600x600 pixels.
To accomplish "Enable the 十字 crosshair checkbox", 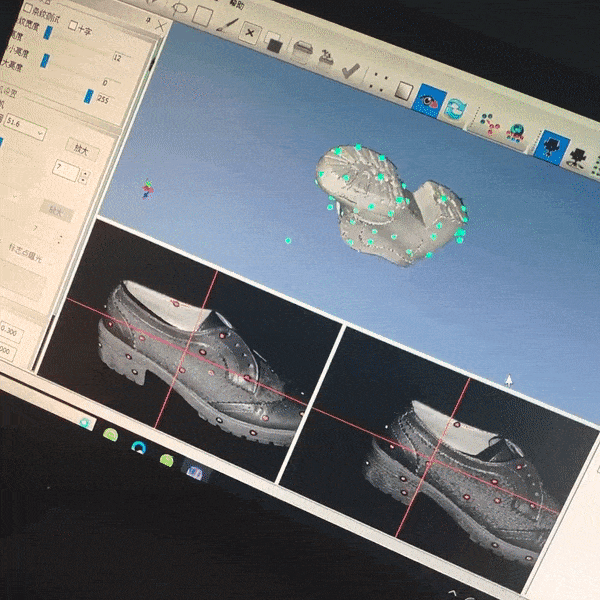I will click(72, 26).
